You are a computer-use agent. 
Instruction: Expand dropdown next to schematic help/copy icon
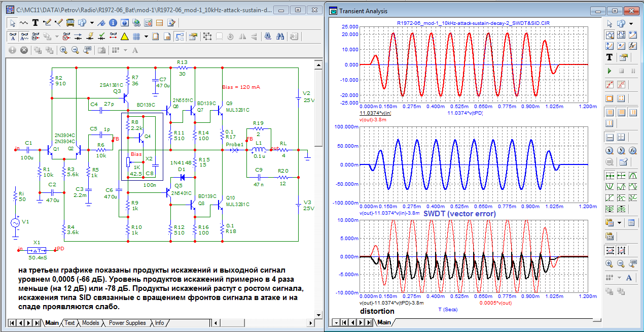pyautogui.click(x=92, y=22)
